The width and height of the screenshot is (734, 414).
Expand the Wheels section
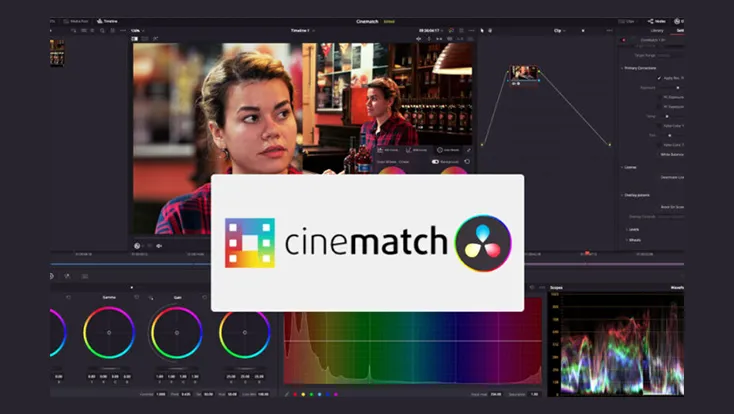click(633, 240)
